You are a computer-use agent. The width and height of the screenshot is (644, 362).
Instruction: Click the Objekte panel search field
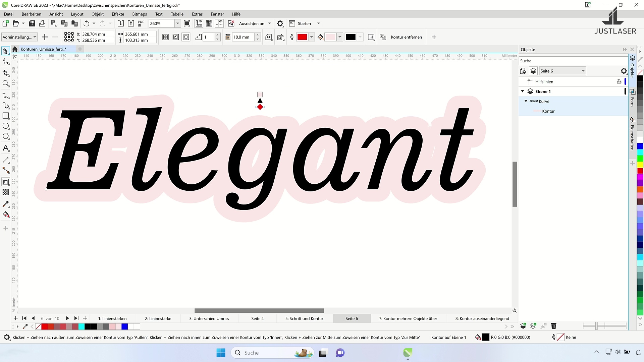coord(572,61)
